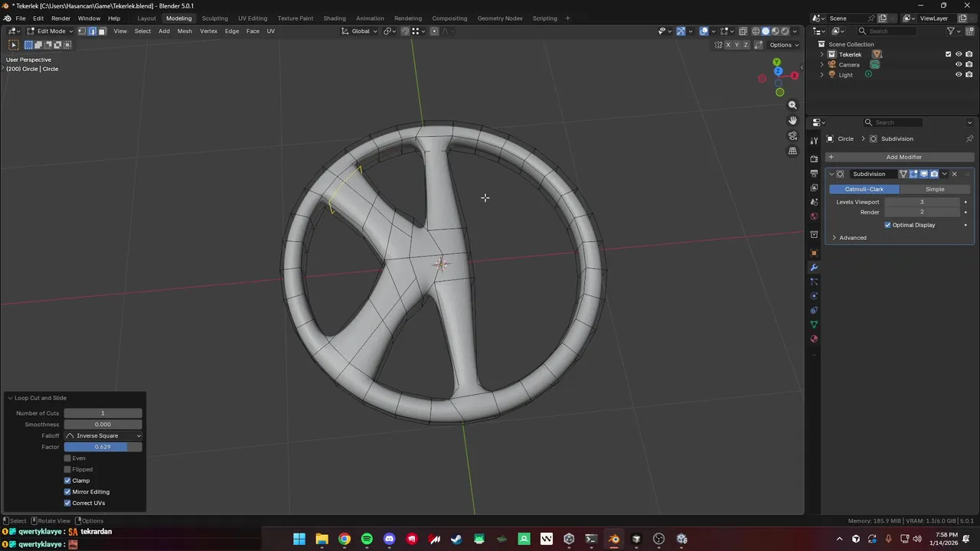Toggle camera view icon in viewport

point(792,135)
